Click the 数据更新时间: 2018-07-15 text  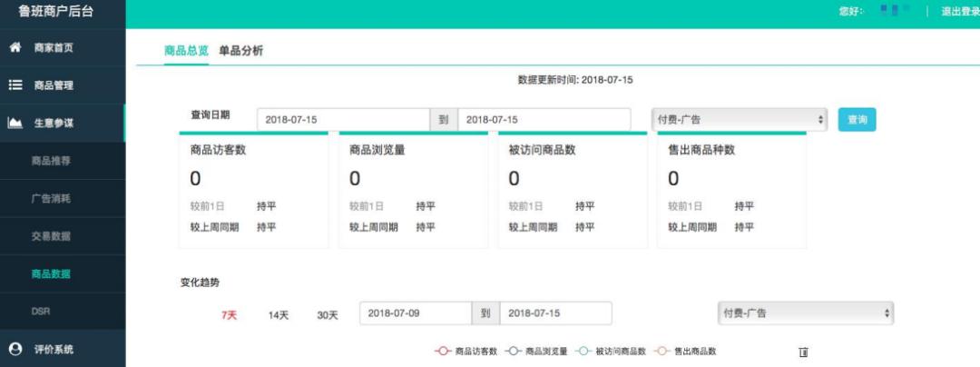[x=575, y=80]
